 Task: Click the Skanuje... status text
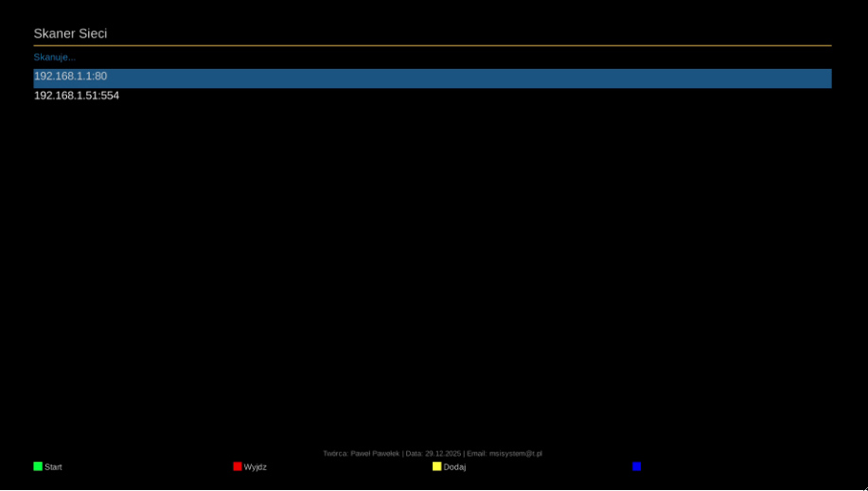pyautogui.click(x=54, y=58)
